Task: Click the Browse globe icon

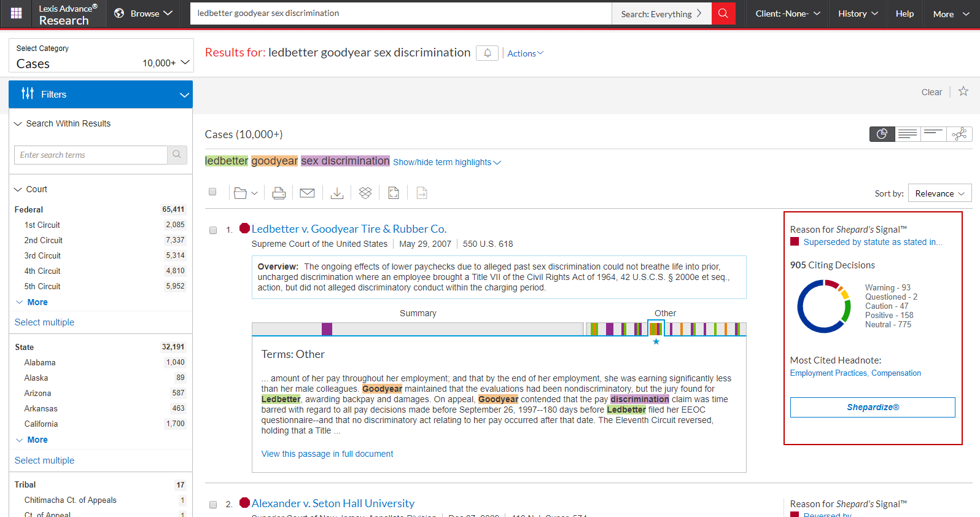Action: (119, 14)
